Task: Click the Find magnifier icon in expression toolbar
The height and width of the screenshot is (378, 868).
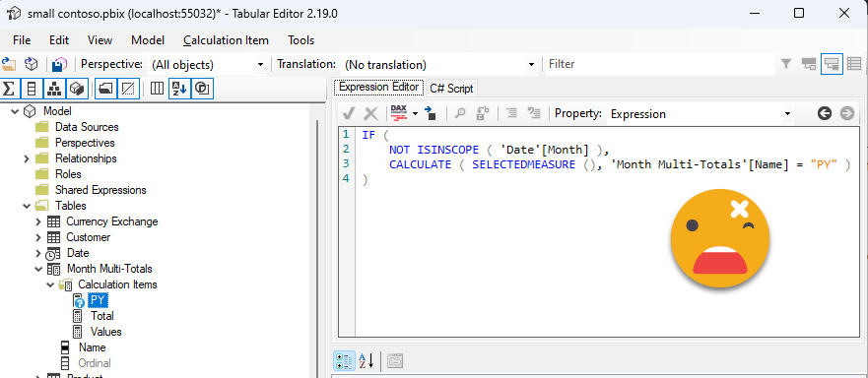Action: [x=459, y=113]
